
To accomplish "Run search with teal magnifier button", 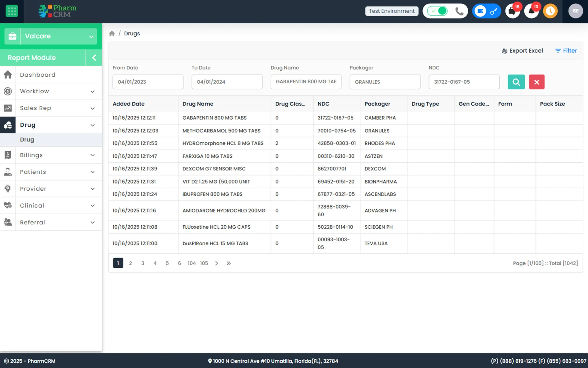I will (516, 82).
